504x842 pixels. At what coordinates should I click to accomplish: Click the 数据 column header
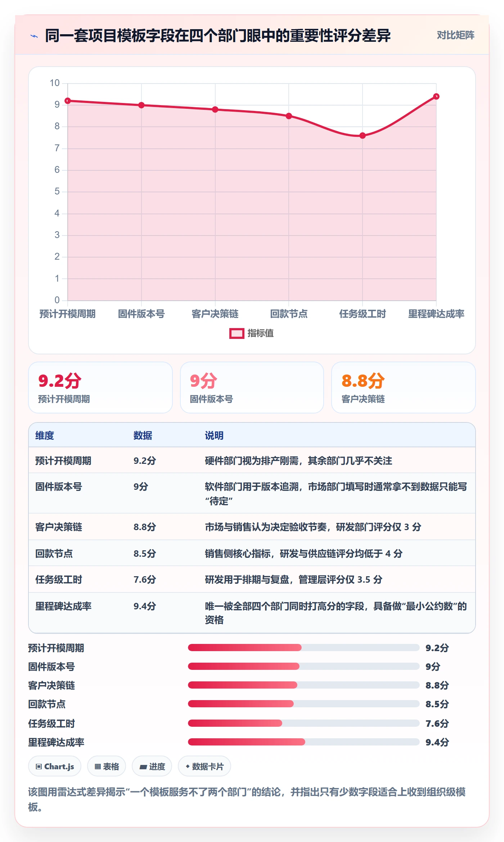tap(143, 435)
